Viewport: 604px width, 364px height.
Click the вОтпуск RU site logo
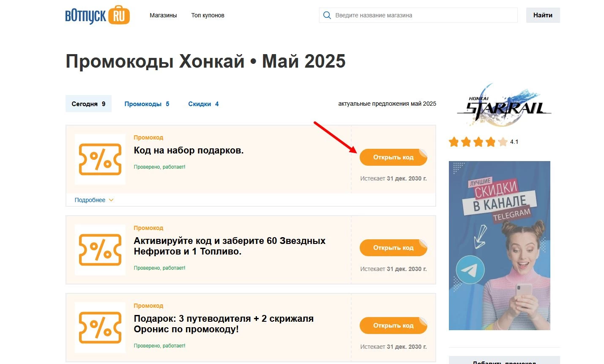click(x=97, y=15)
